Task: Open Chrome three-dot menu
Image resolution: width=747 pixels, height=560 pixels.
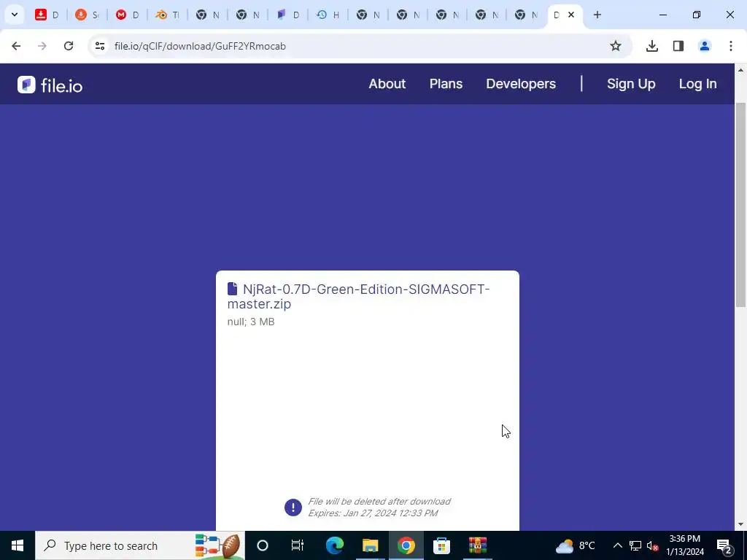Action: click(731, 46)
